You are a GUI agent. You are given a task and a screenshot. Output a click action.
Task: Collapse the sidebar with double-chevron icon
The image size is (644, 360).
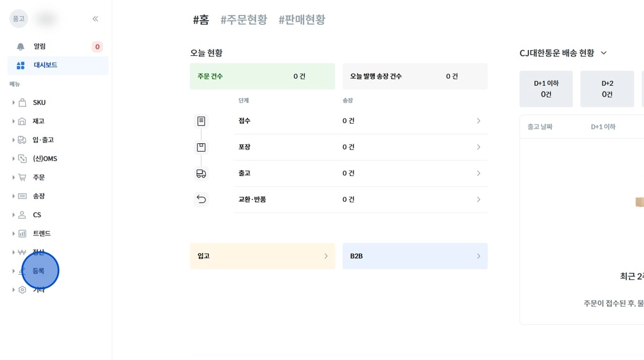95,19
